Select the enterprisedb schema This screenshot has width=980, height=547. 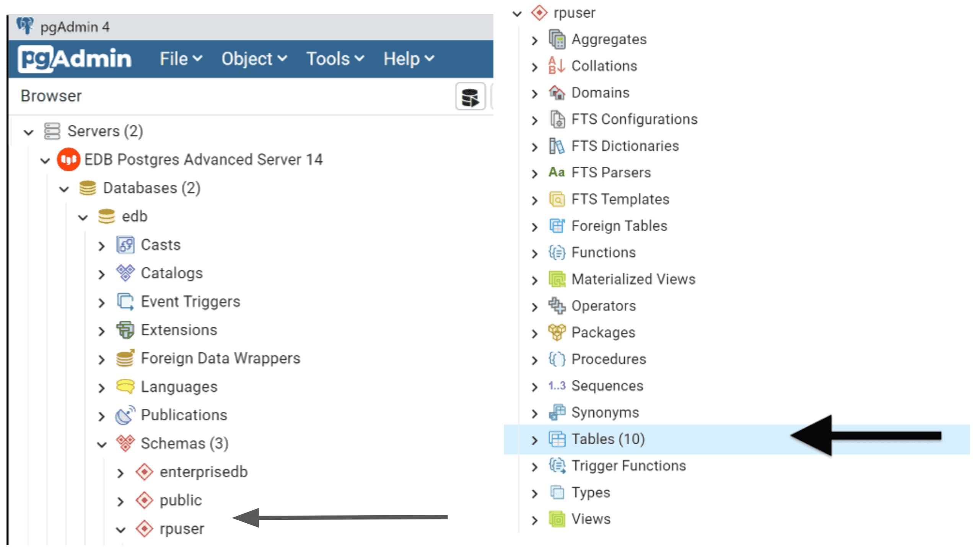pos(203,472)
